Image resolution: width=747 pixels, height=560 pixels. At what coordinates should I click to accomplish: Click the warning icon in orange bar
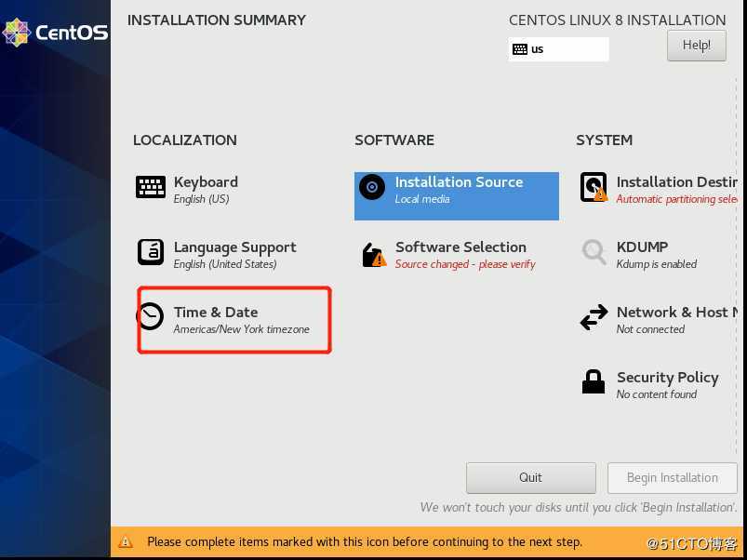(126, 542)
